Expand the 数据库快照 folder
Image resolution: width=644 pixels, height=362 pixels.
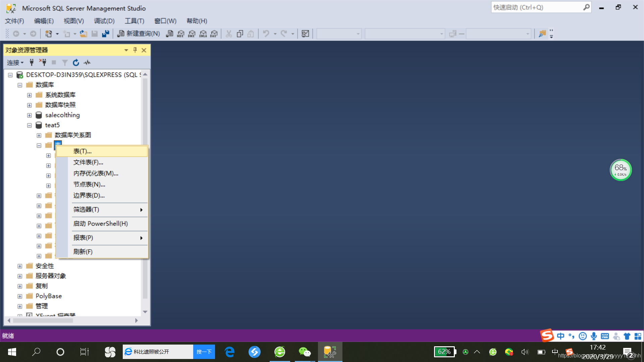click(x=30, y=105)
